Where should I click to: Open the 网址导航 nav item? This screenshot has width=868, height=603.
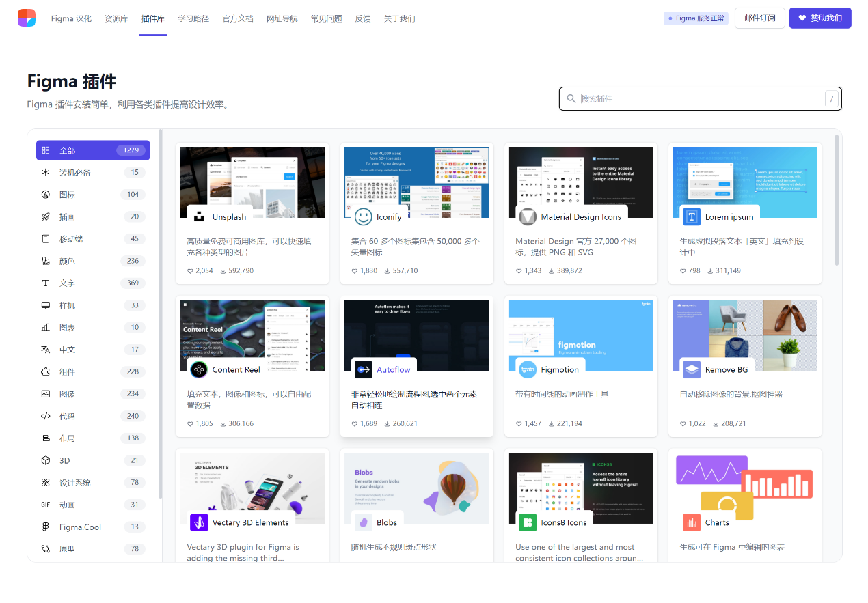point(282,18)
